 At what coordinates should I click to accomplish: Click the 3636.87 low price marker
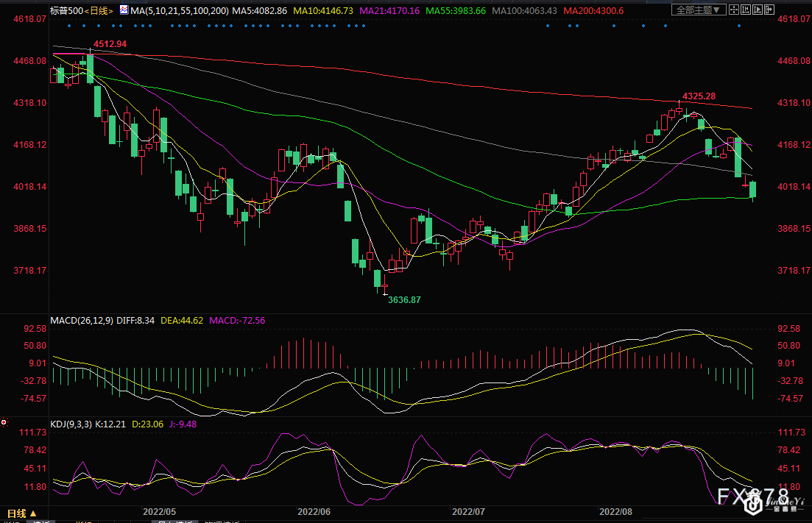point(404,299)
